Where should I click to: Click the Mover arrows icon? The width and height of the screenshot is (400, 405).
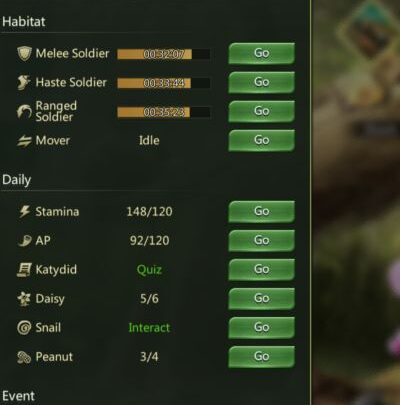[x=24, y=141]
